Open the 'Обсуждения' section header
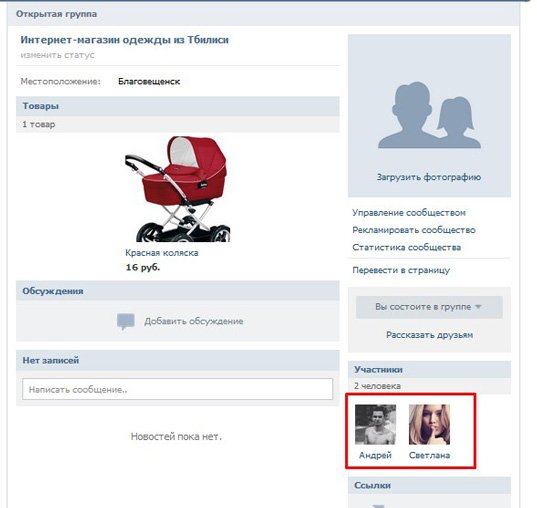Image resolution: width=537 pixels, height=508 pixels. 177,291
